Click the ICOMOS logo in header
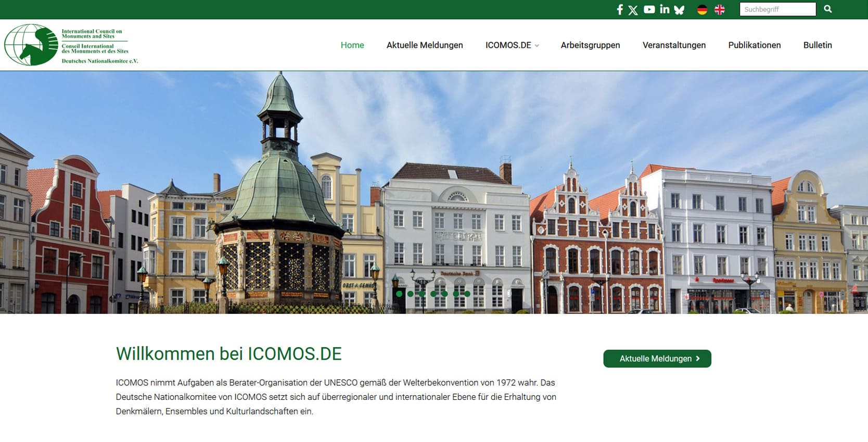 click(x=71, y=45)
